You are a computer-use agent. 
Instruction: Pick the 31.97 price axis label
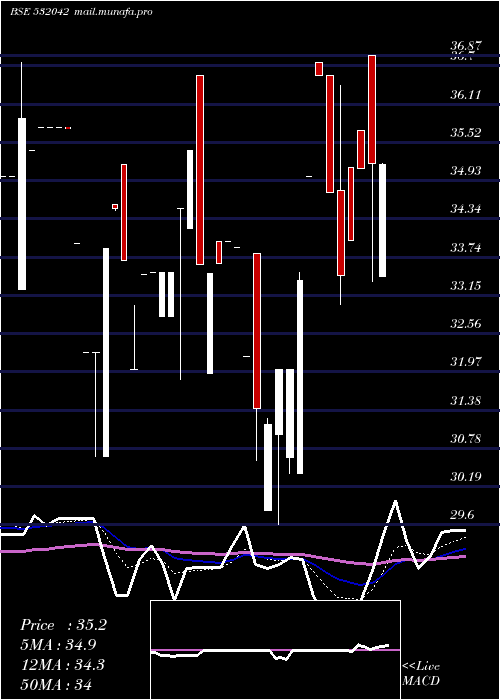click(466, 362)
